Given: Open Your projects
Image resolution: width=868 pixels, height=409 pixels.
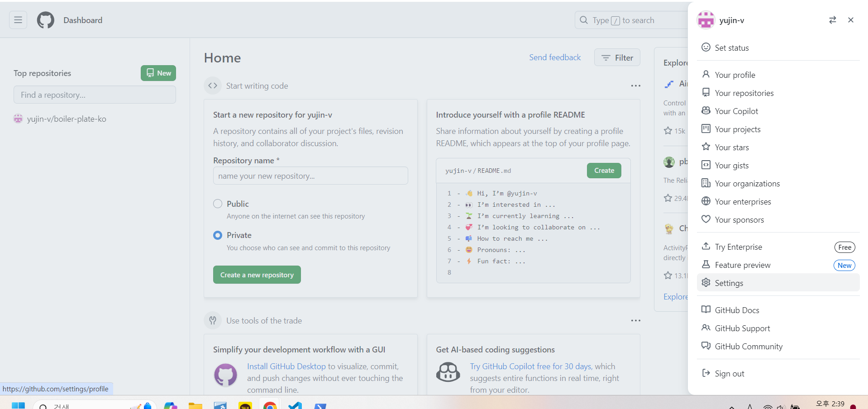Looking at the screenshot, I should coord(778,129).
